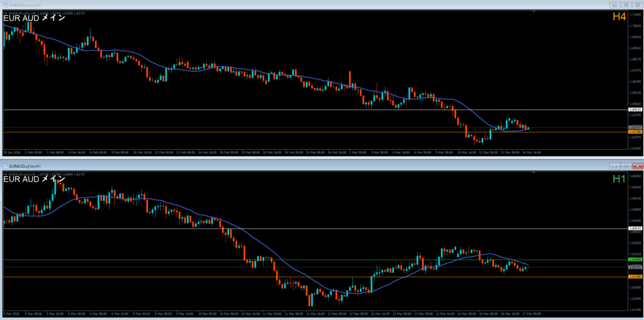Image resolution: width=644 pixels, height=320 pixels.
Task: Select the orange H4 timeframe label
Action: coord(619,17)
